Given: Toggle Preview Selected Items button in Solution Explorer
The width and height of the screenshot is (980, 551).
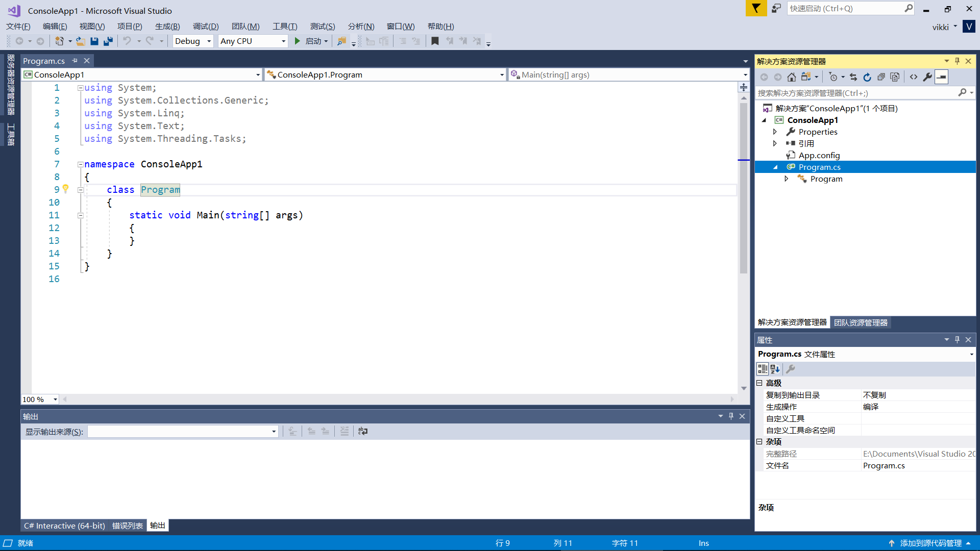Looking at the screenshot, I should click(942, 77).
